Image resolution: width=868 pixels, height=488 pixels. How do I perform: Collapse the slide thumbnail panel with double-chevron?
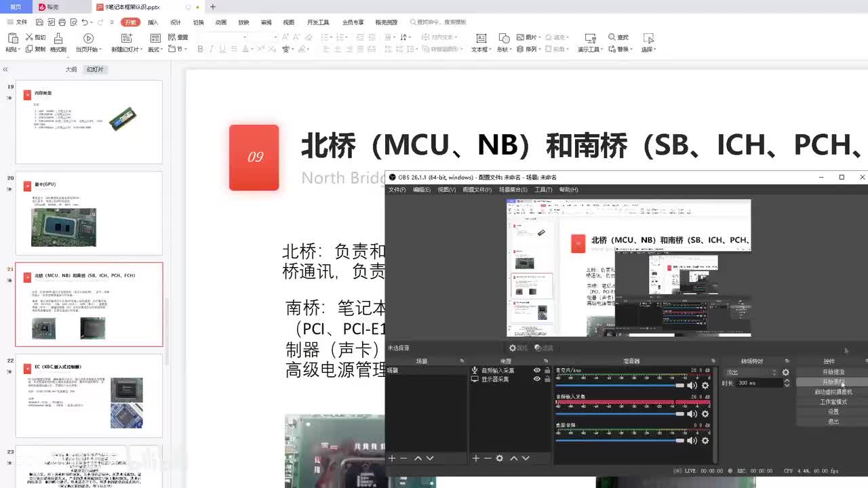click(5, 69)
